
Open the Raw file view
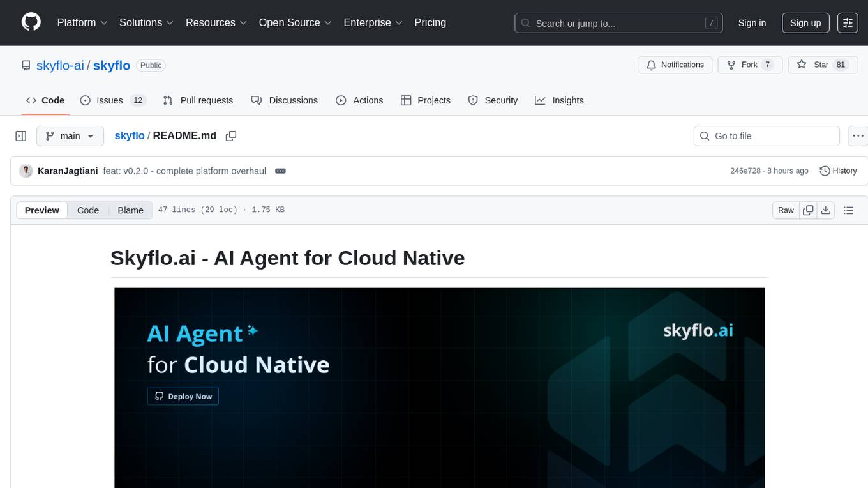786,210
